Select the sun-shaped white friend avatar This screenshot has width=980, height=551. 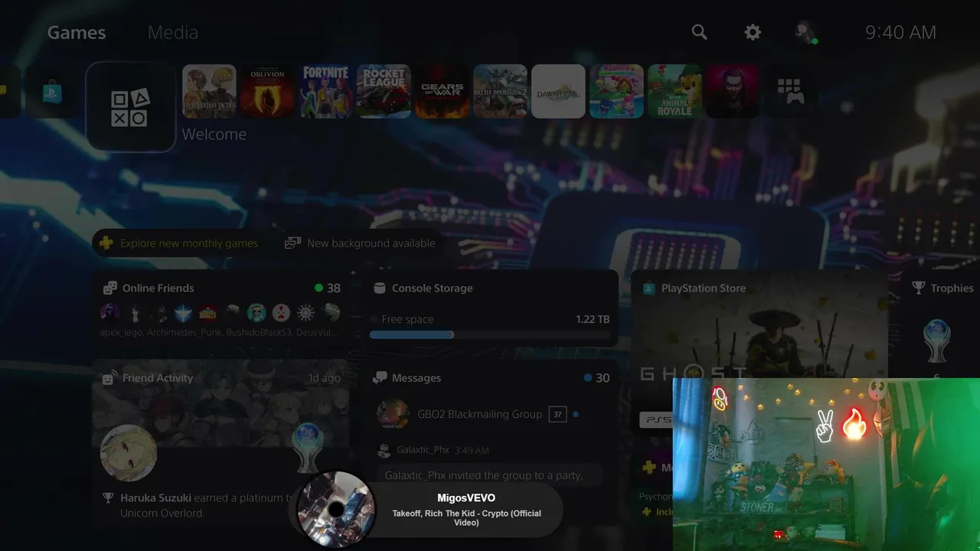[x=306, y=312]
